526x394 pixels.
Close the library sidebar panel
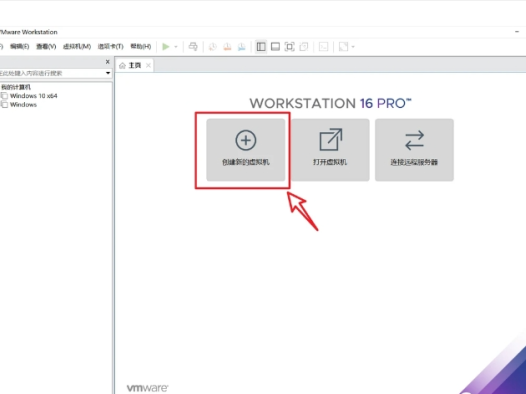point(107,62)
